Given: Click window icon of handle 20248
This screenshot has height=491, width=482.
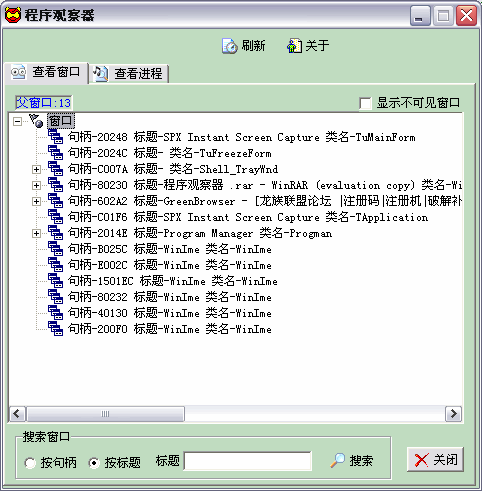Looking at the screenshot, I should (55, 137).
